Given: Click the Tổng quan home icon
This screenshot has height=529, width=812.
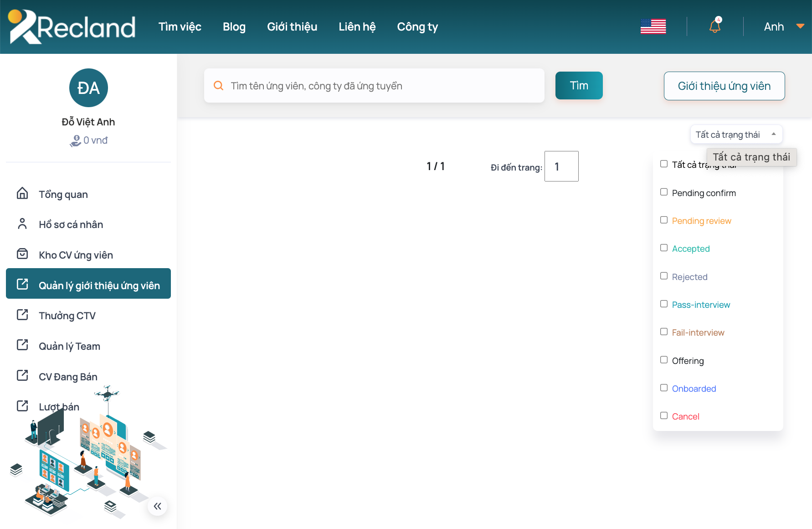Looking at the screenshot, I should coord(22,193).
